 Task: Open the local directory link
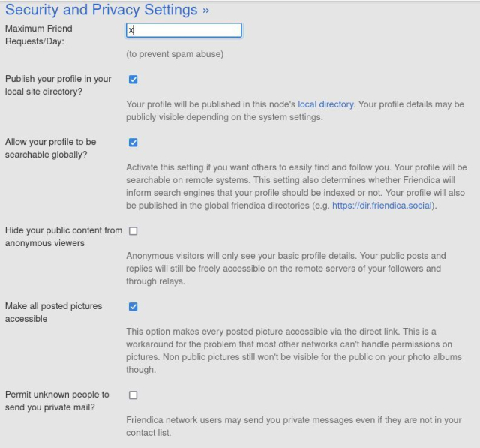click(325, 104)
